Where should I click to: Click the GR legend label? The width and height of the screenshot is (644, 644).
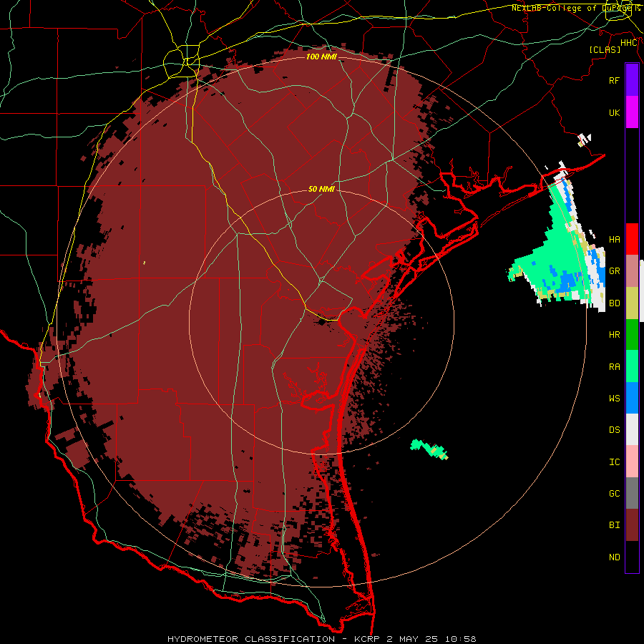click(x=615, y=271)
